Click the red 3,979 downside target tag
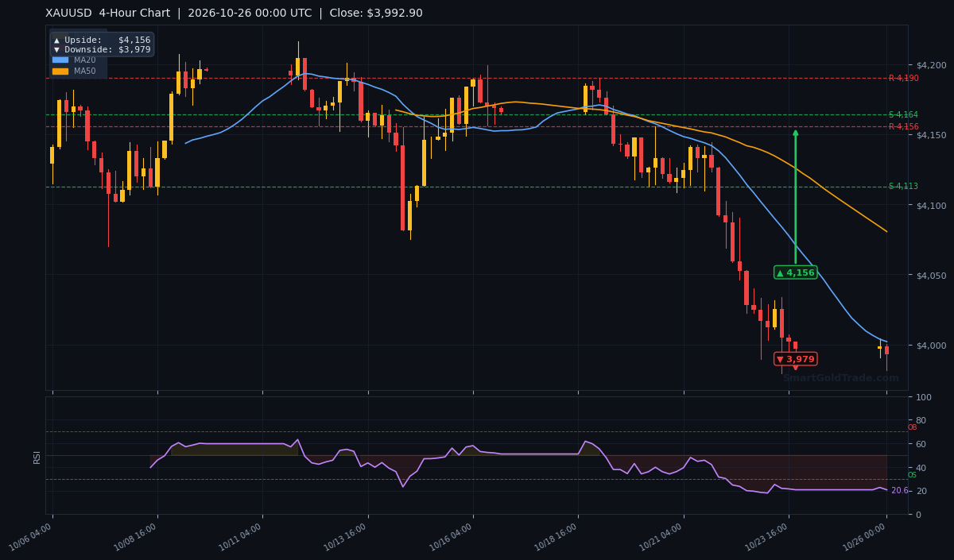The height and width of the screenshot is (560, 954). 795,359
